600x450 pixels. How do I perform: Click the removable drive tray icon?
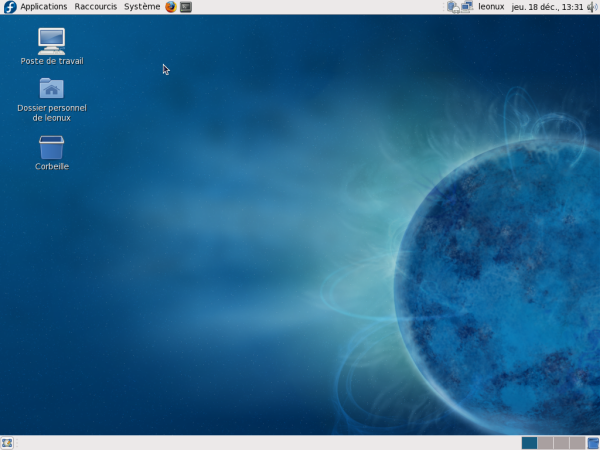tap(453, 7)
